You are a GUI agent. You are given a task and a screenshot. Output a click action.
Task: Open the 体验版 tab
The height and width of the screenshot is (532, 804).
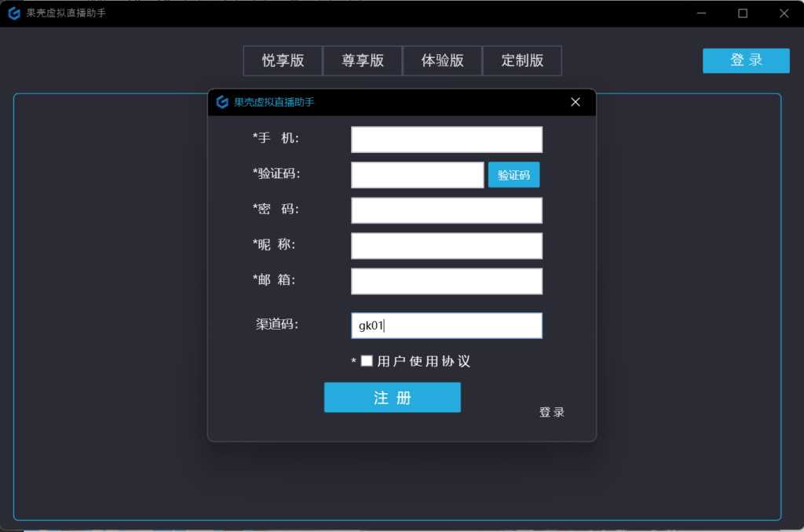(442, 60)
